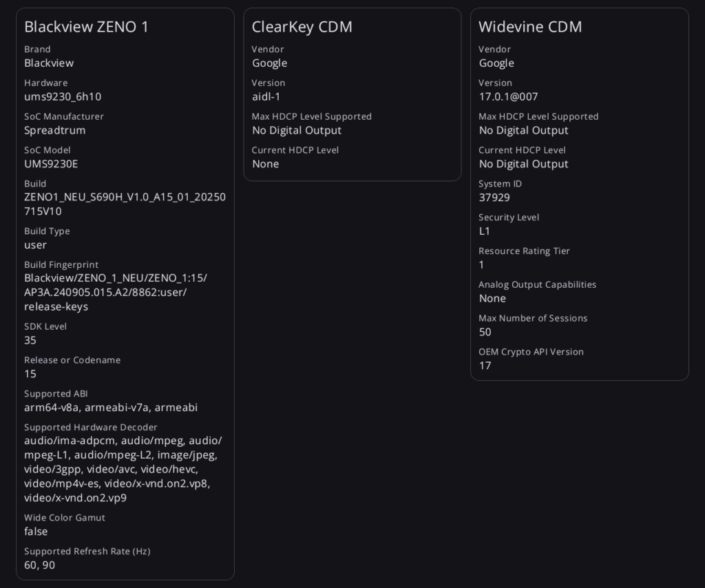Click the Security Level value L1

[x=484, y=231]
